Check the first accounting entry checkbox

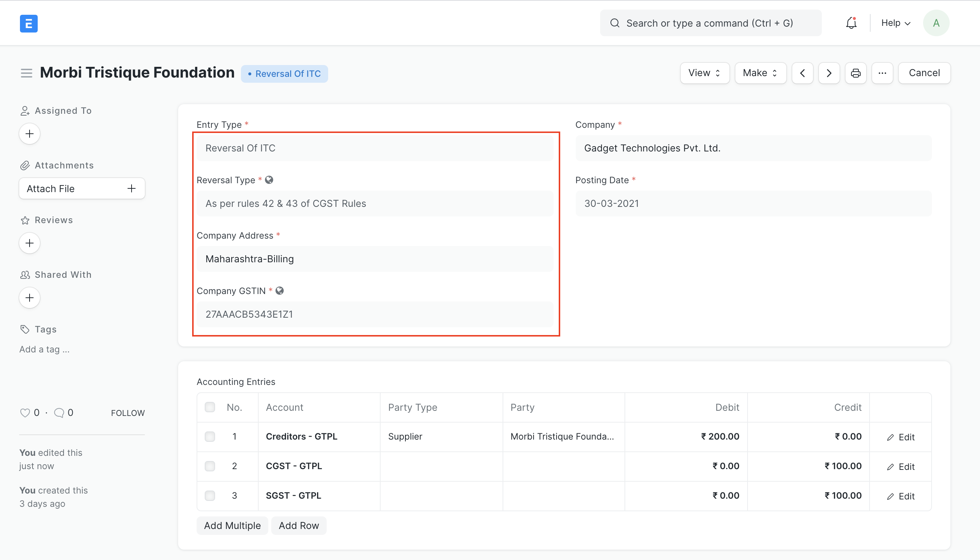(x=210, y=436)
